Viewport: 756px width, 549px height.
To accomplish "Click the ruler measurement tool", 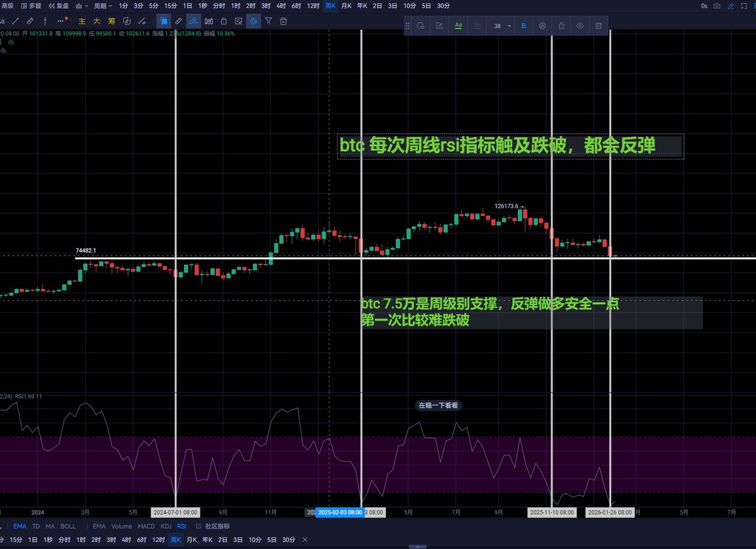I will click(30, 21).
